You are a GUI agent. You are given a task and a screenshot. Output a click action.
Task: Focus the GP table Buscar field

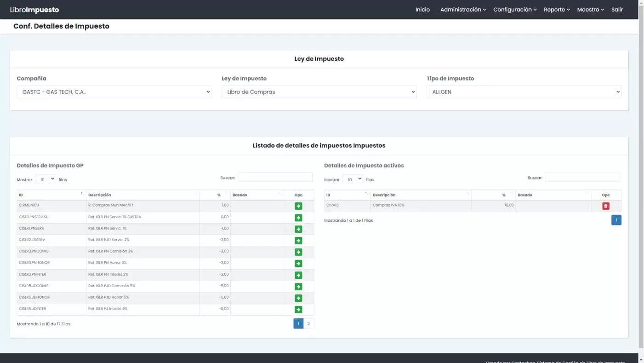275,178
